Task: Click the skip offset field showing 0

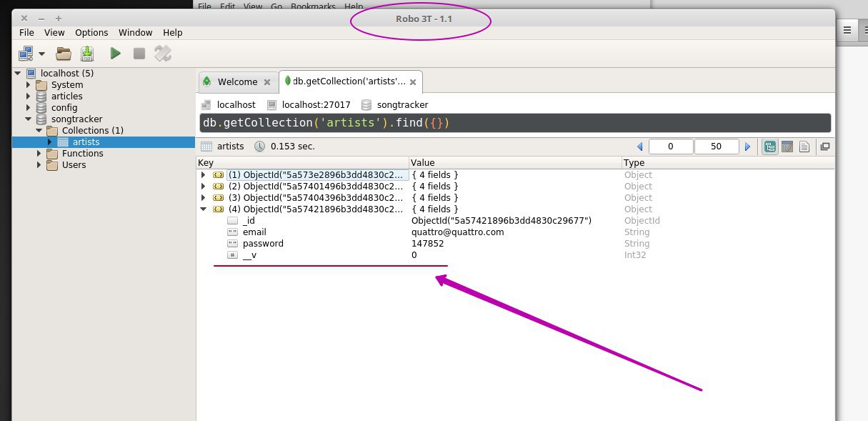Action: [x=671, y=147]
